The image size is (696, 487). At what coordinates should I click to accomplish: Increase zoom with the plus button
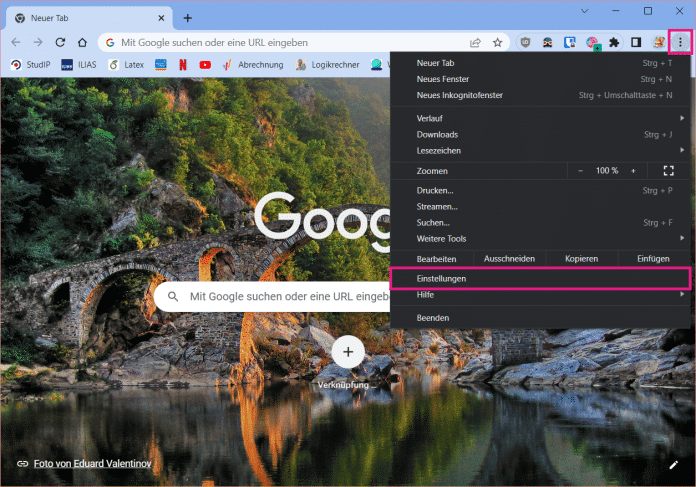point(633,171)
